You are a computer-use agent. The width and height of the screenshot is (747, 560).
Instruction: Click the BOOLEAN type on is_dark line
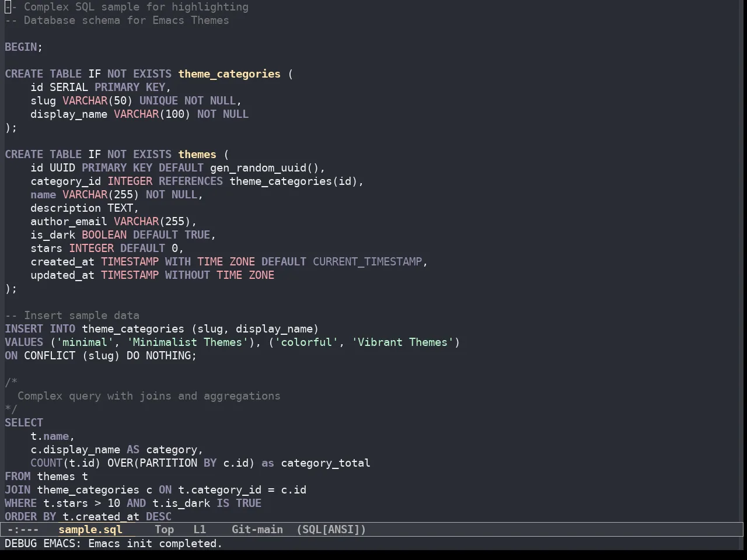coord(104,235)
